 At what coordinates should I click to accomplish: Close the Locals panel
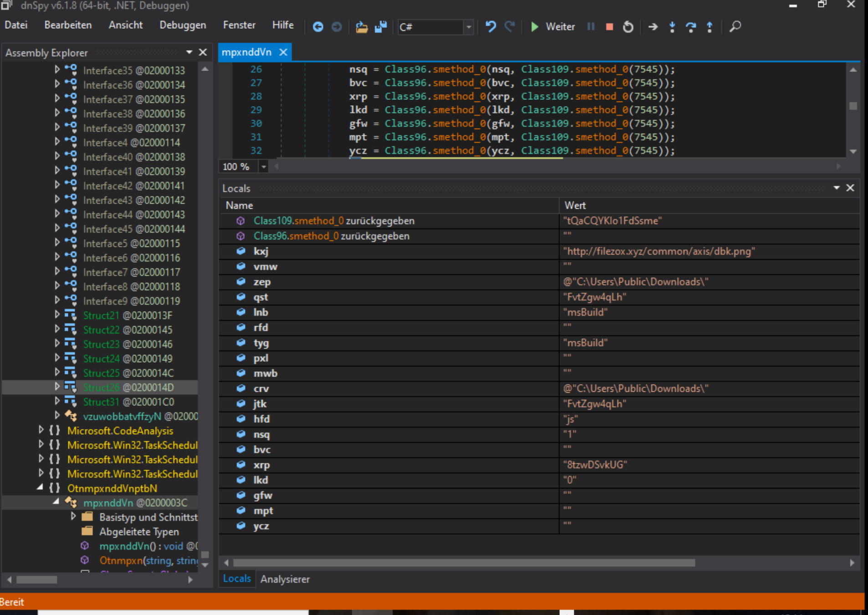(850, 188)
